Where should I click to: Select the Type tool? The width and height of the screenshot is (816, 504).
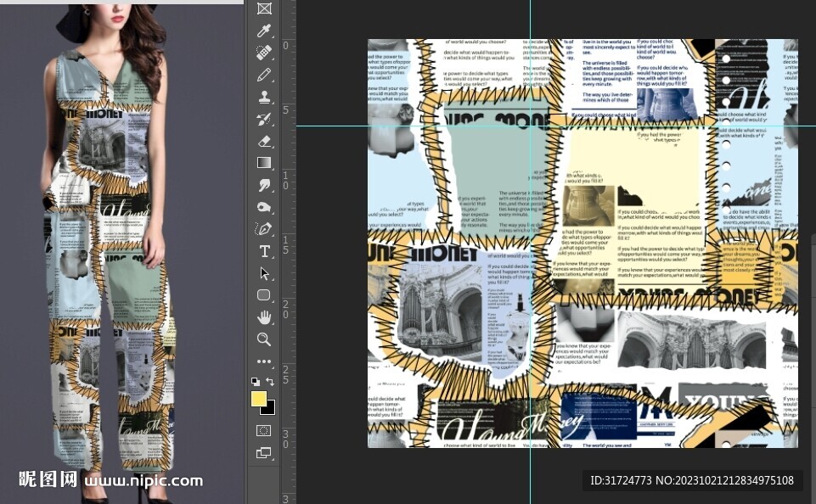(x=264, y=251)
